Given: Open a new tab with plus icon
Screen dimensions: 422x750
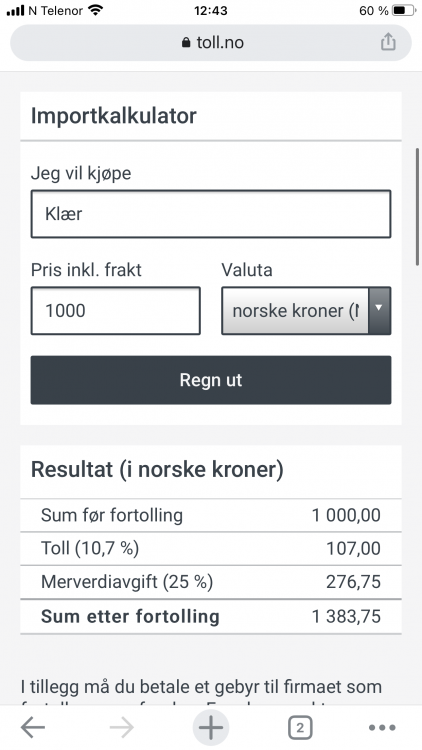Looking at the screenshot, I should pos(211,728).
